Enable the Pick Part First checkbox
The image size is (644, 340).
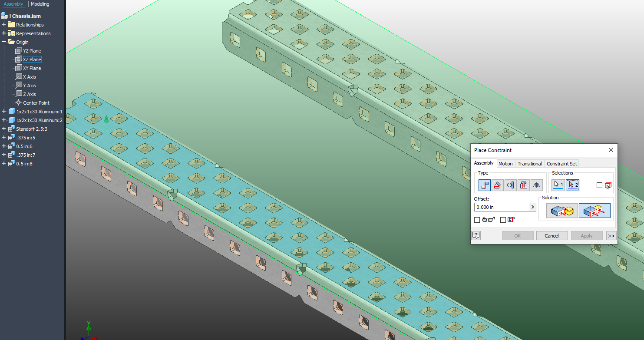pyautogui.click(x=600, y=185)
